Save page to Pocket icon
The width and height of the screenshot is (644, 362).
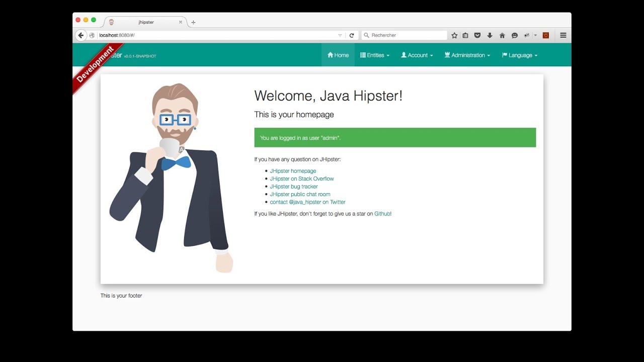[x=477, y=35]
